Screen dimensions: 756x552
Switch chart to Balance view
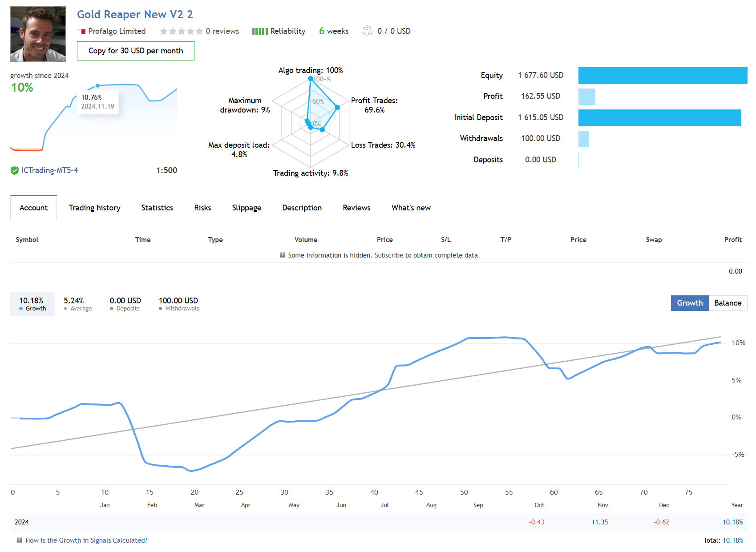coord(728,303)
